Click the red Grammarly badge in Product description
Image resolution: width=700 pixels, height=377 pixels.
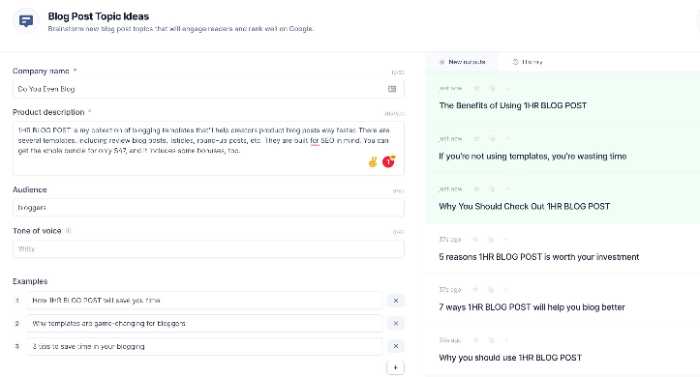(388, 161)
